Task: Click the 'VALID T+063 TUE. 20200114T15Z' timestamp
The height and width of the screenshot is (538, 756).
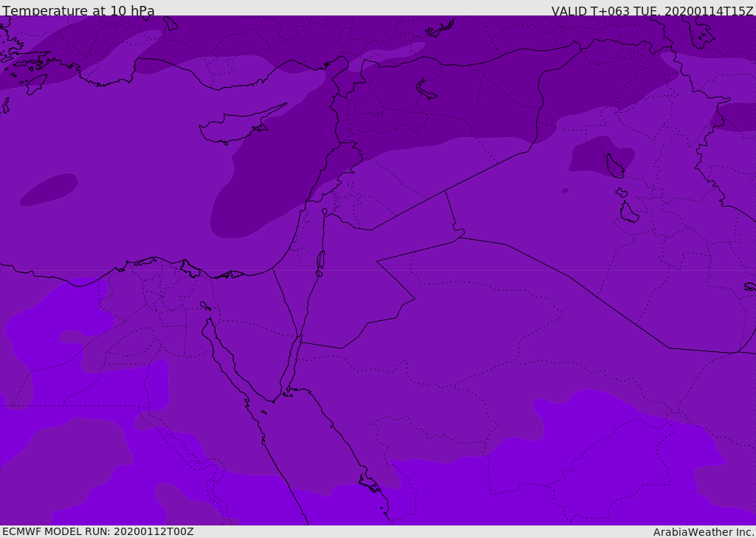Action: (653, 10)
